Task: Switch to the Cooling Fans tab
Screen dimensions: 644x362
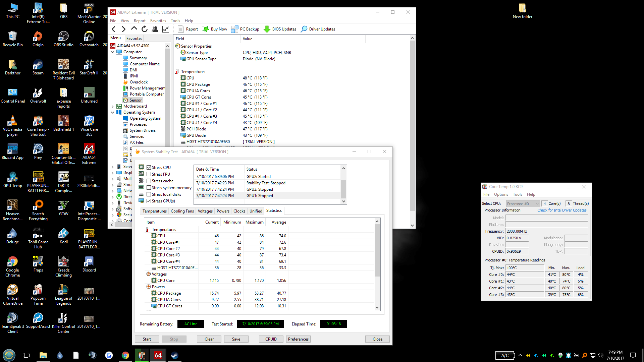Action: [x=182, y=211]
